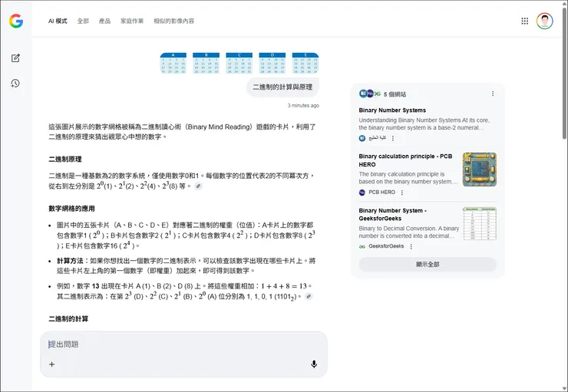This screenshot has width=568, height=392.
Task: Click the 二進制的計算與原理 query bubble
Action: click(282, 87)
